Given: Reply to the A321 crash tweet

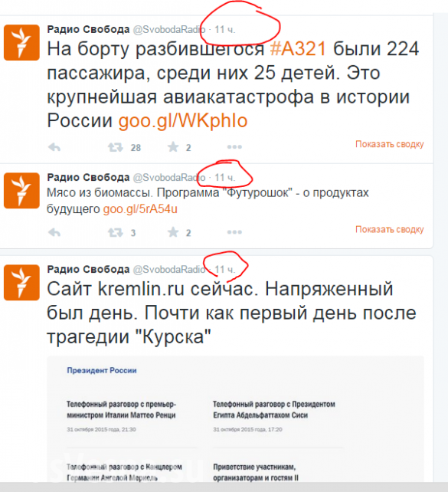Looking at the screenshot, I should [54, 147].
